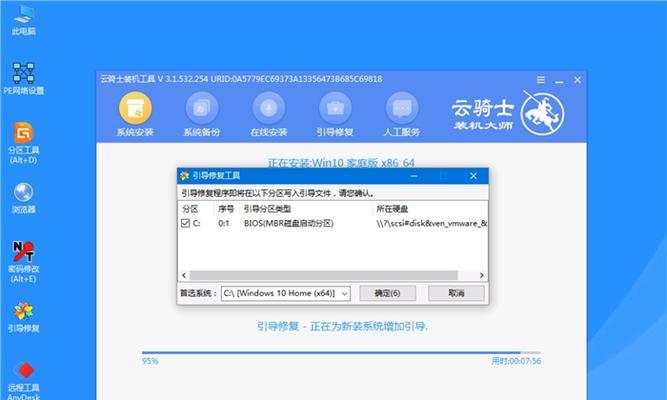Launch 远程工具 AnyDesk desktop icon
The image size is (667, 400).
[23, 380]
